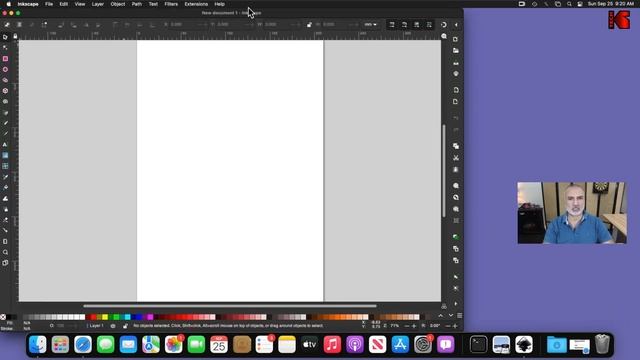Open the Layer 1 layer selector
This screenshot has width=640, height=360.
(x=96, y=326)
